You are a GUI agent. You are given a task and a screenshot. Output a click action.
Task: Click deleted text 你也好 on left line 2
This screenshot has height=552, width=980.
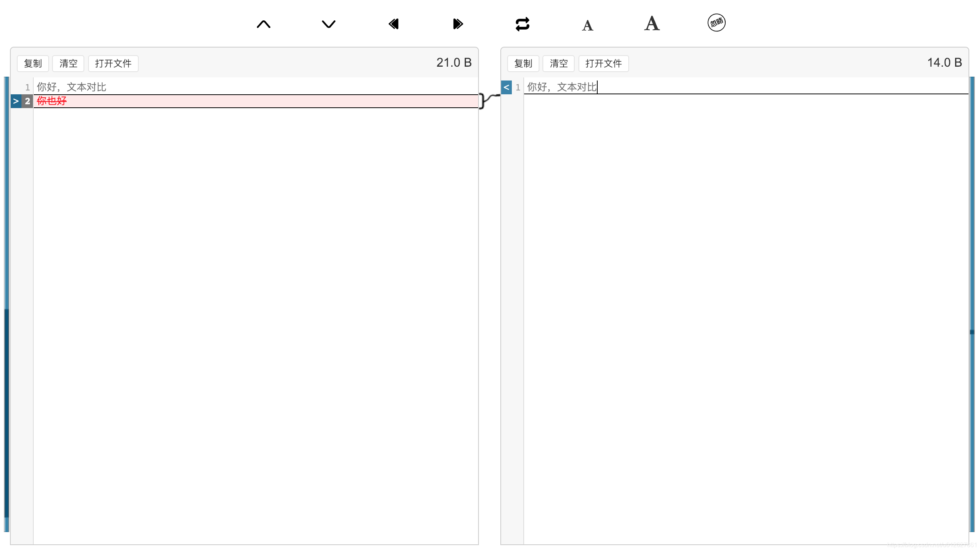(52, 101)
